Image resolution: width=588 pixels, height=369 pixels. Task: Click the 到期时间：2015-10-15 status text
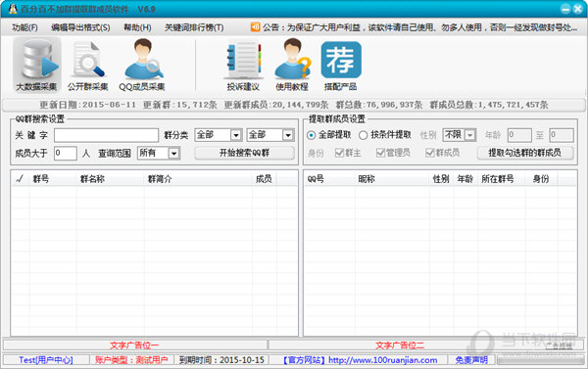click(221, 360)
